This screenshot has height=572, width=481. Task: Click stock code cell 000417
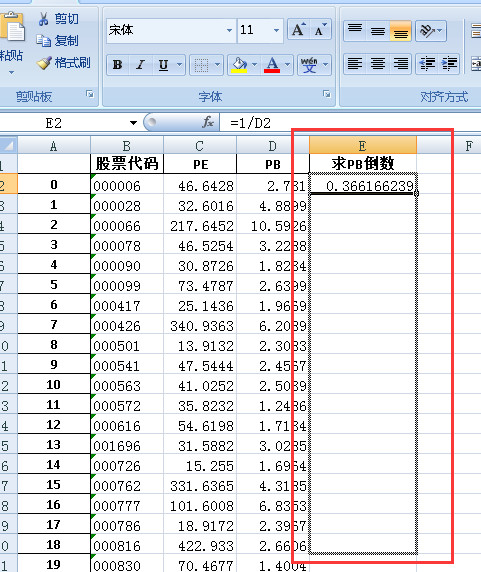[x=127, y=305]
